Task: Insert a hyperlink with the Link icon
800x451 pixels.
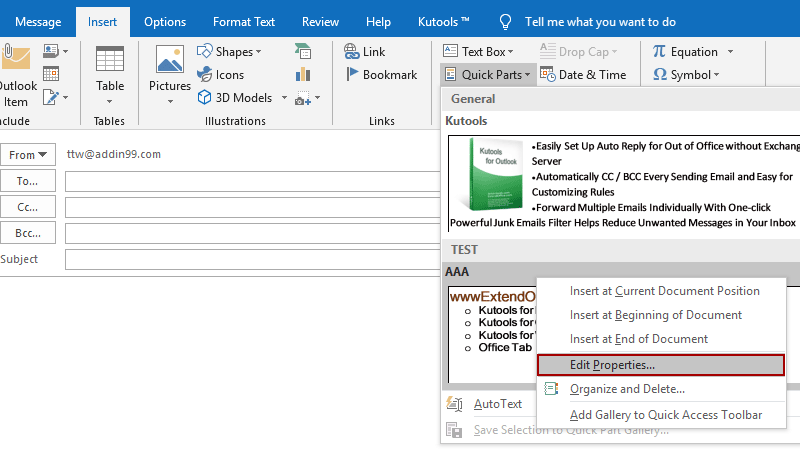Action: pyautogui.click(x=351, y=52)
